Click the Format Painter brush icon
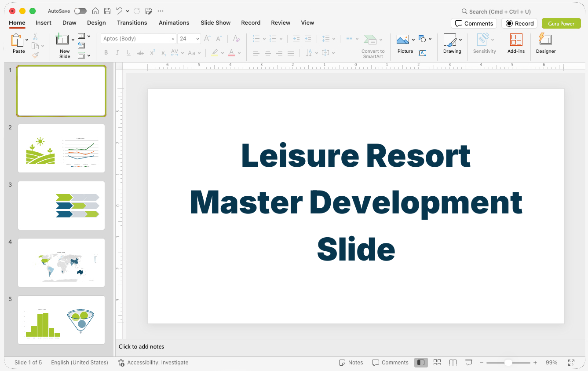Screen dimensions: 588x371 click(35, 55)
